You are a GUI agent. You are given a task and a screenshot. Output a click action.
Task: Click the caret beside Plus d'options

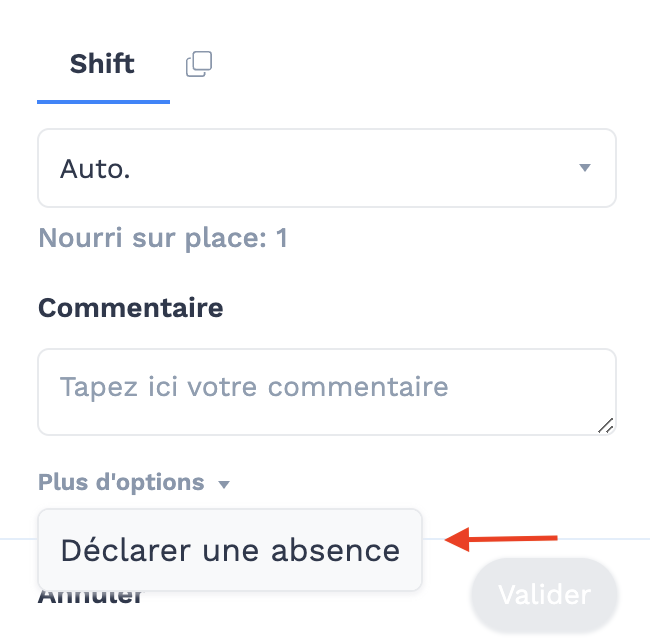point(224,484)
